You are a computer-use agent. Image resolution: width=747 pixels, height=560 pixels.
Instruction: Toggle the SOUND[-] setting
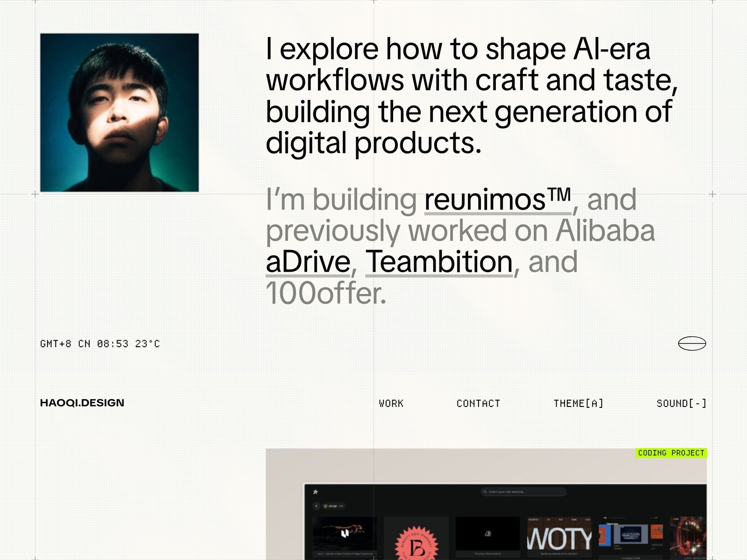point(682,403)
